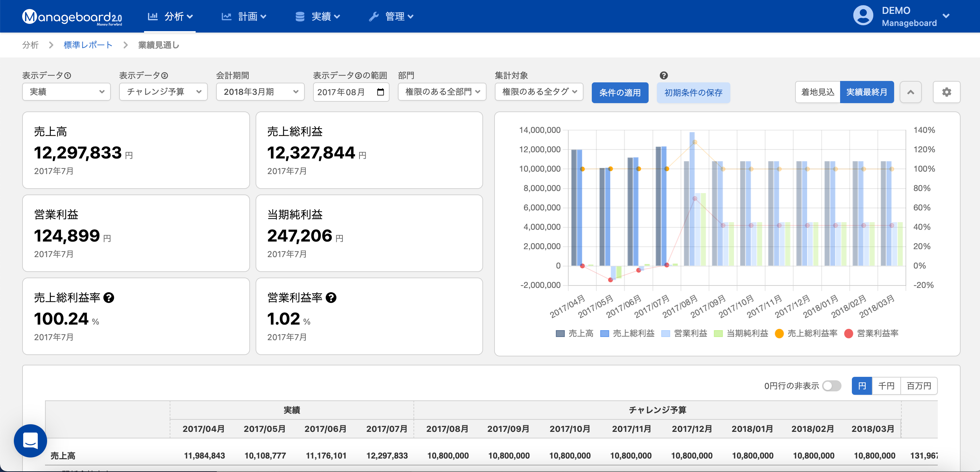
Task: Select 千円 unit display
Action: (x=886, y=386)
